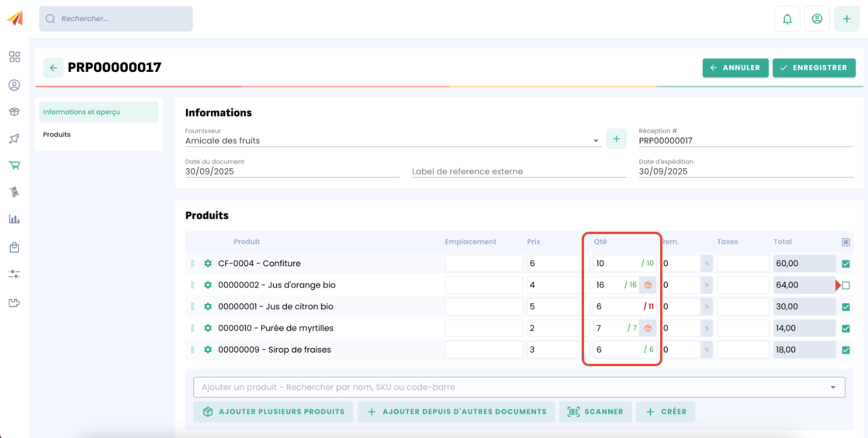The height and width of the screenshot is (438, 868).
Task: Open the sliders settings icon in sidebar
Action: tap(14, 274)
